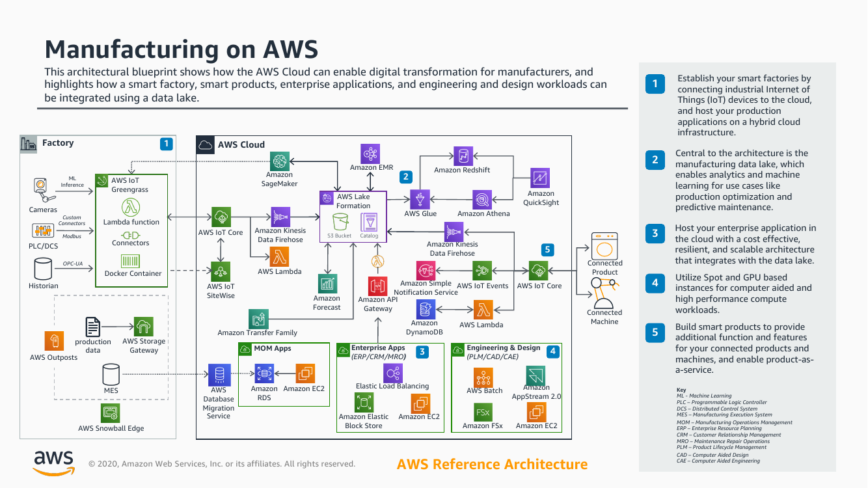Click the copyright notice text
The image size is (868, 488).
pyautogui.click(x=222, y=464)
